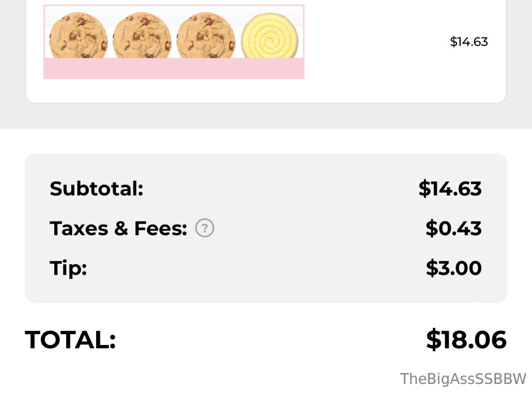532x393 pixels.
Task: Select the second chocolate chip cookie in box
Action: pyautogui.click(x=142, y=36)
